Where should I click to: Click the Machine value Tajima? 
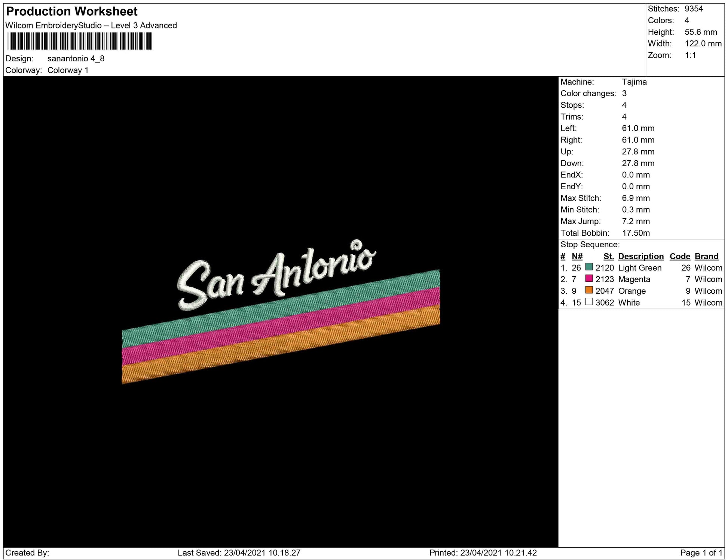[x=634, y=82]
